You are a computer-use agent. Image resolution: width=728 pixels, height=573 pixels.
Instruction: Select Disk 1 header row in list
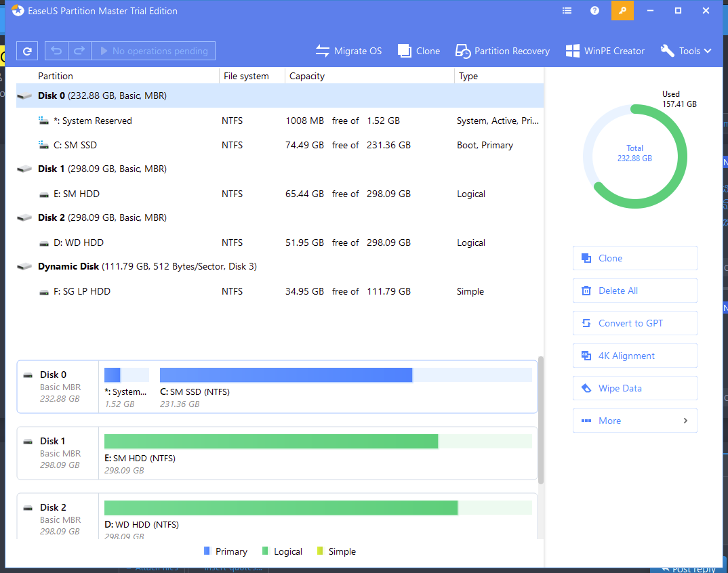pyautogui.click(x=280, y=169)
